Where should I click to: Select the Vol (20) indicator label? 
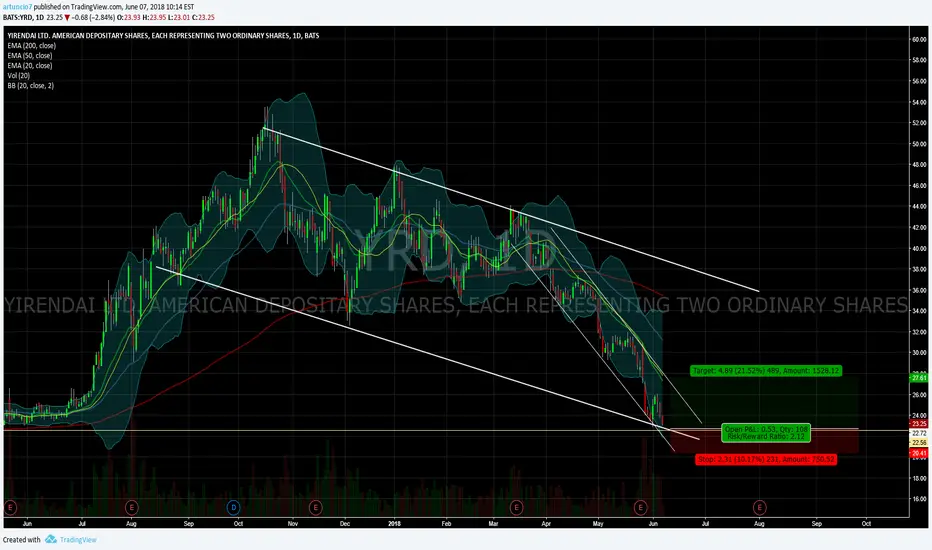tap(18, 76)
